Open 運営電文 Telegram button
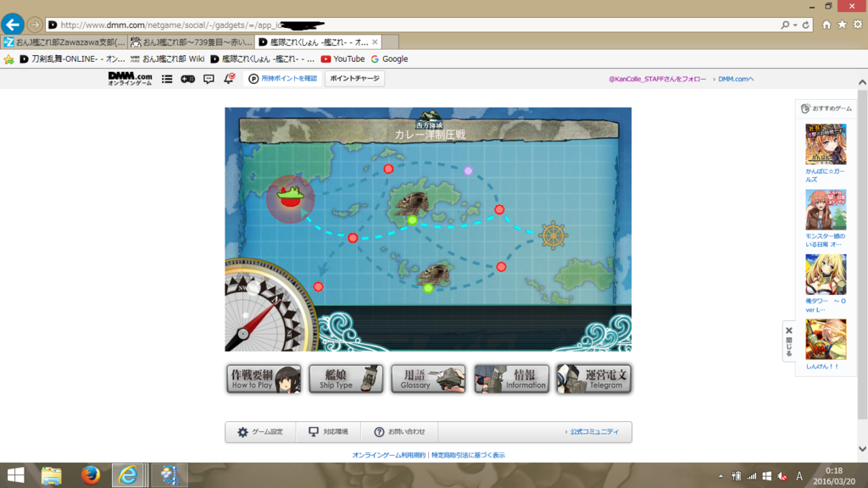Viewport: 868px width, 488px height. (594, 379)
